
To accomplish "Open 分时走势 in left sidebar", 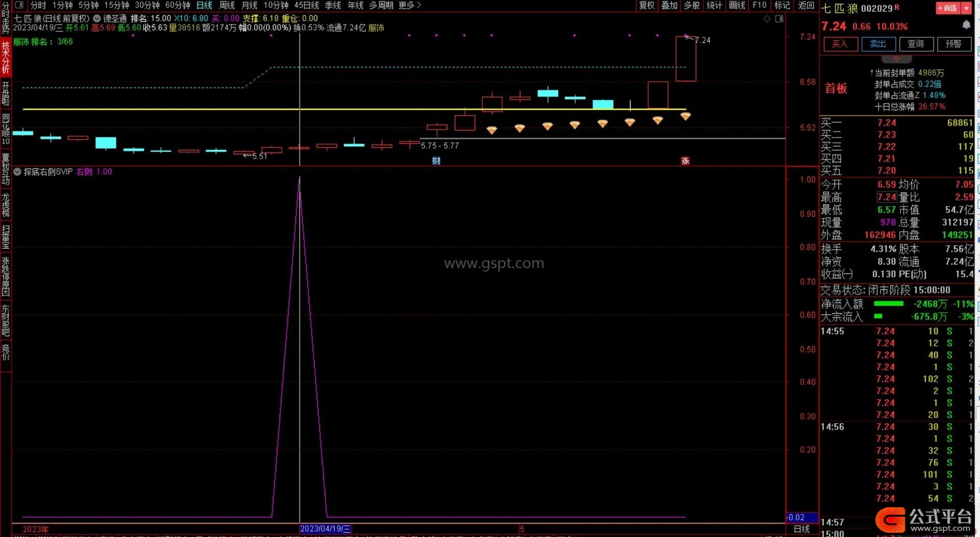I will (6, 18).
